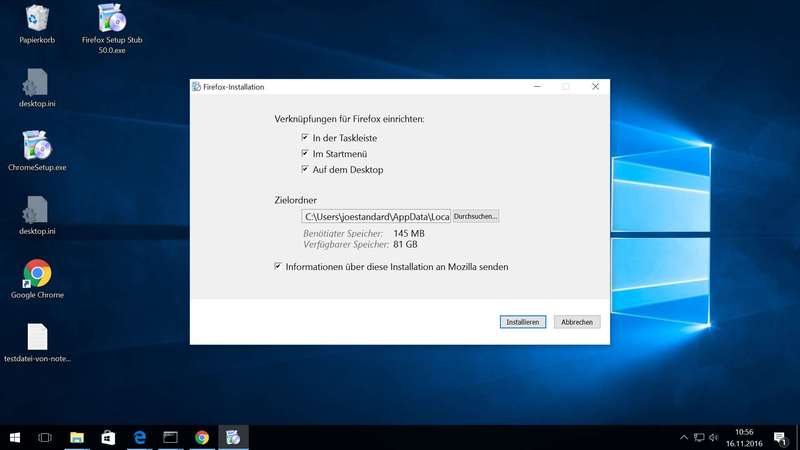Launch Google Chrome from the taskbar
The width and height of the screenshot is (800, 450).
point(202,438)
